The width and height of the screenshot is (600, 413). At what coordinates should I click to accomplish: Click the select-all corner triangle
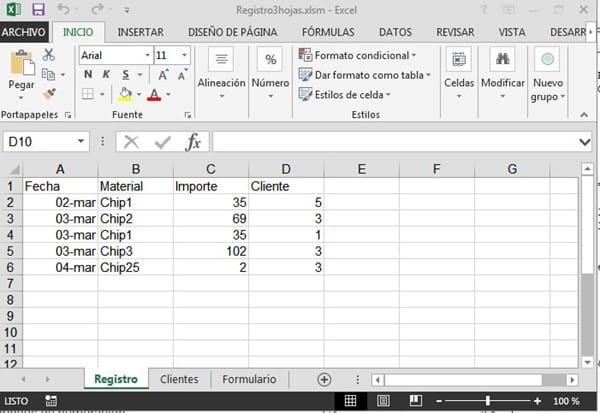(14, 169)
